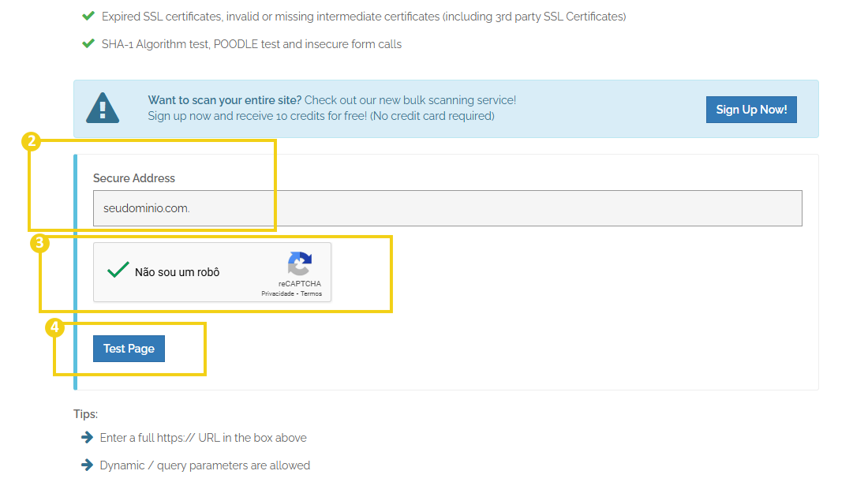This screenshot has width=868, height=482.
Task: Click the green checkmark beside SHA-1 Algorithm test
Action: [x=88, y=43]
